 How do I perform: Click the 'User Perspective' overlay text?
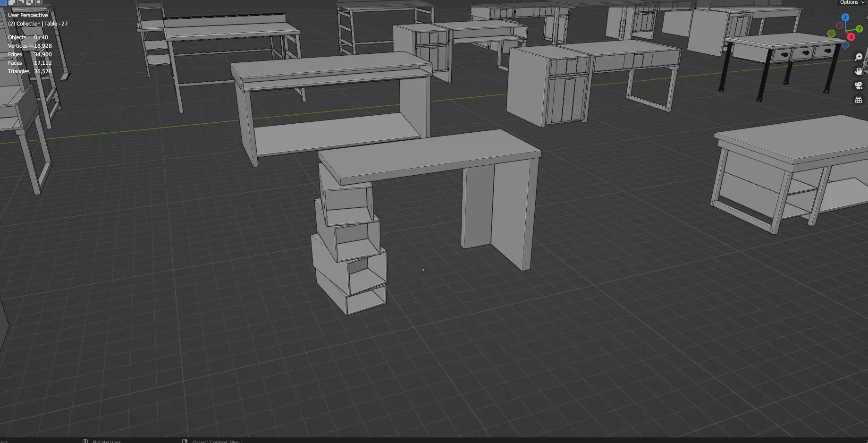[x=28, y=15]
